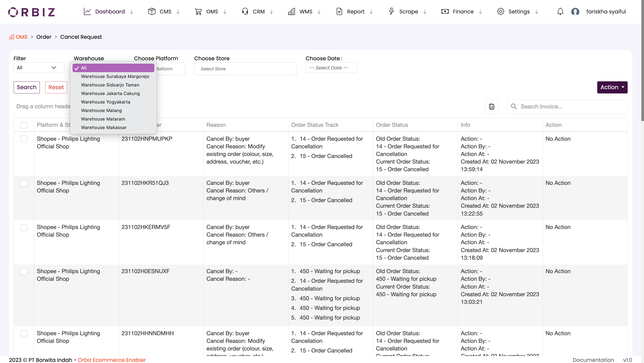Click the WMS building icon
The height and width of the screenshot is (363, 644).
[292, 11]
